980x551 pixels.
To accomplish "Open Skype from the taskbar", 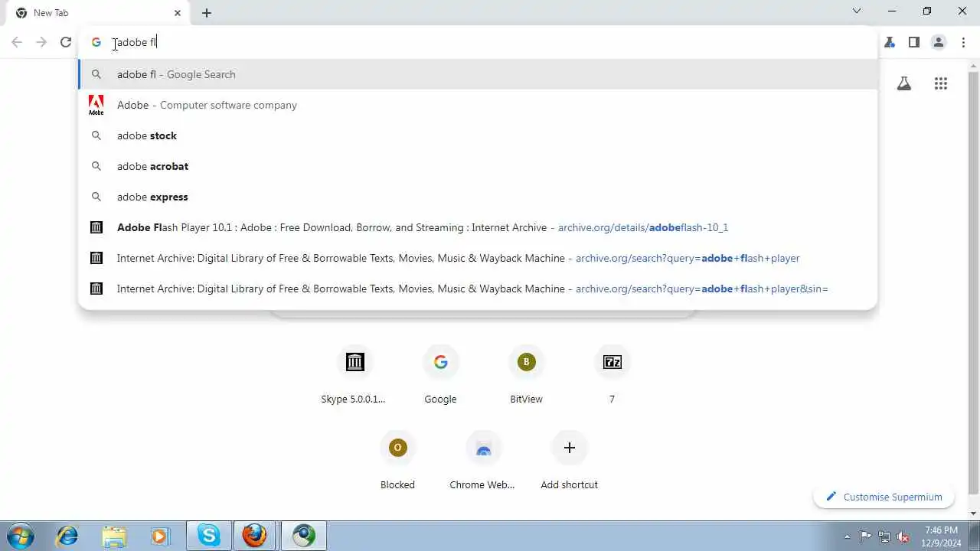I will 209,536.
